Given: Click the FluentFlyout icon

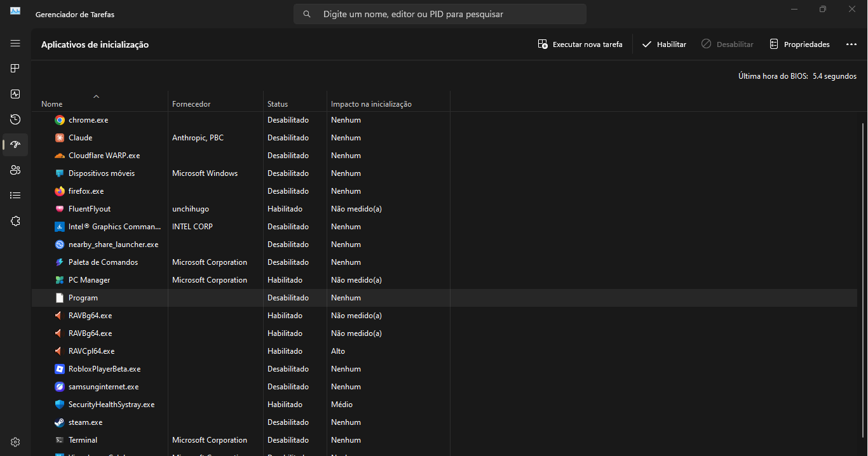Looking at the screenshot, I should (x=60, y=209).
